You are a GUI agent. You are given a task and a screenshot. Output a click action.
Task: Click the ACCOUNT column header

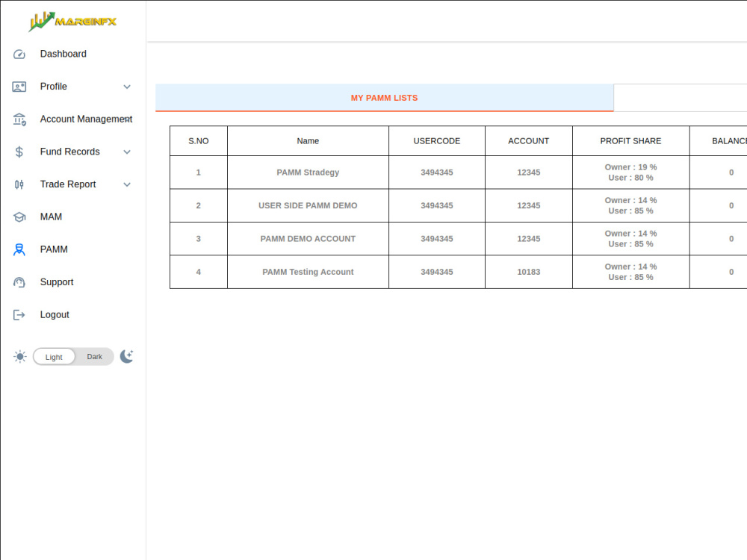(529, 141)
